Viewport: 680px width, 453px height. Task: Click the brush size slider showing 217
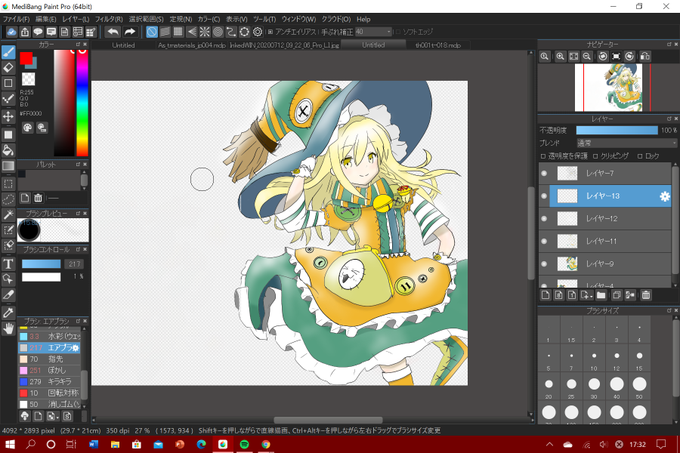tap(41, 264)
